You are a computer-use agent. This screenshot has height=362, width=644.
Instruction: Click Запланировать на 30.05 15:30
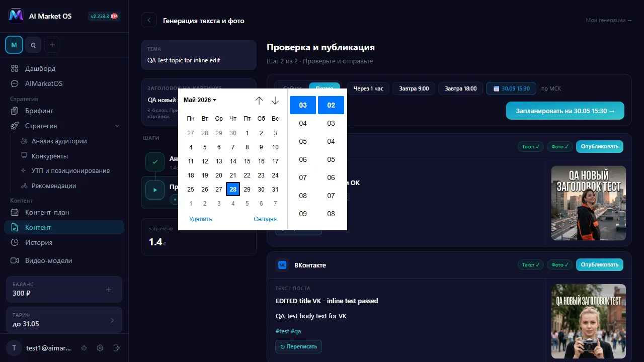(x=565, y=111)
